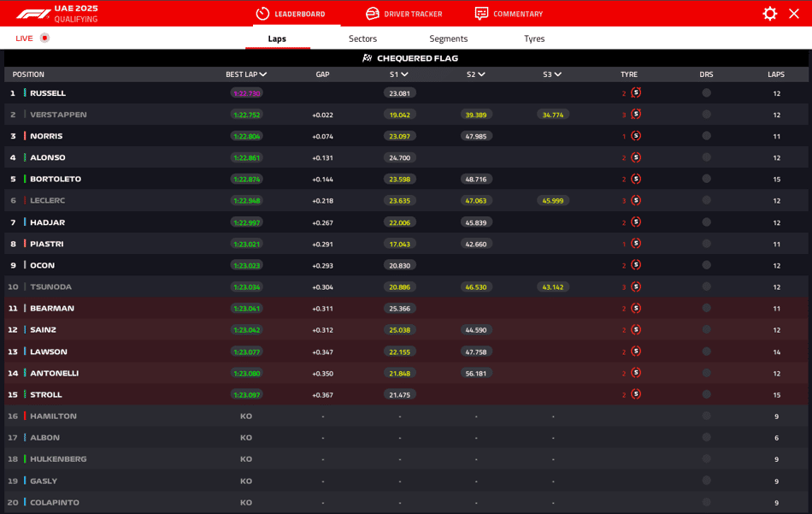Click Leclerc's soft tyre icon

pos(636,200)
